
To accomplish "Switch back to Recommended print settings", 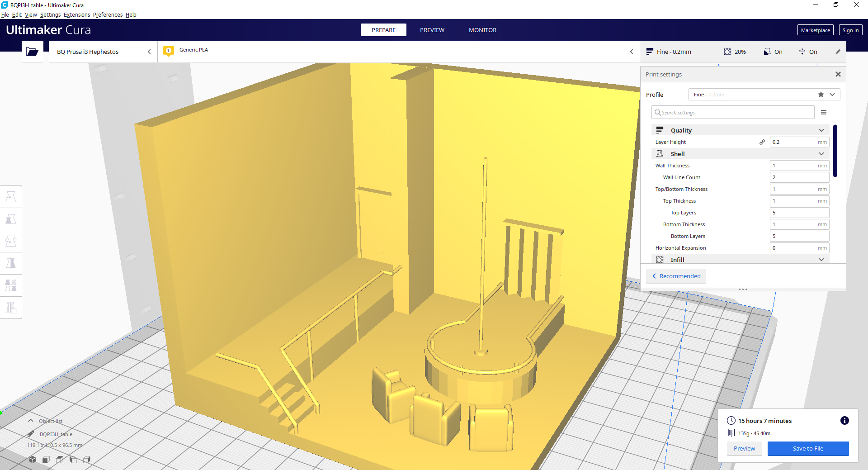I will pos(676,276).
